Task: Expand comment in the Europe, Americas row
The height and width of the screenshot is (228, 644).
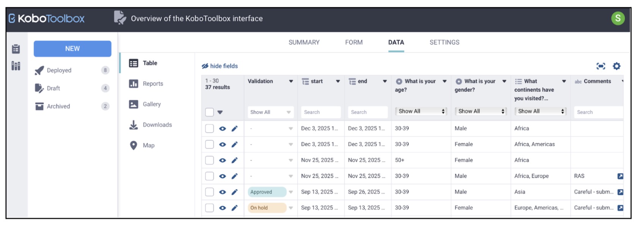Action: (x=620, y=208)
